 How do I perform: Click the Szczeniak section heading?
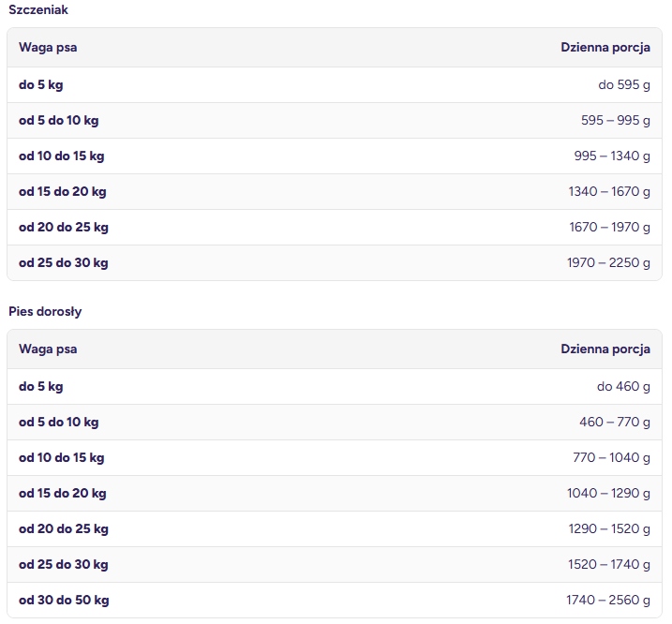coord(38,10)
